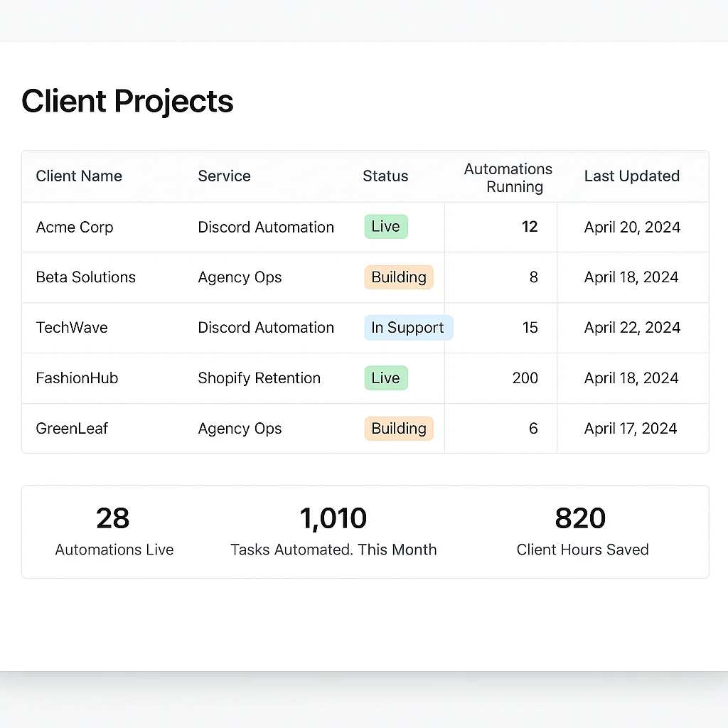Click the Automations Live label
Viewport: 728px width, 728px height.
114,550
